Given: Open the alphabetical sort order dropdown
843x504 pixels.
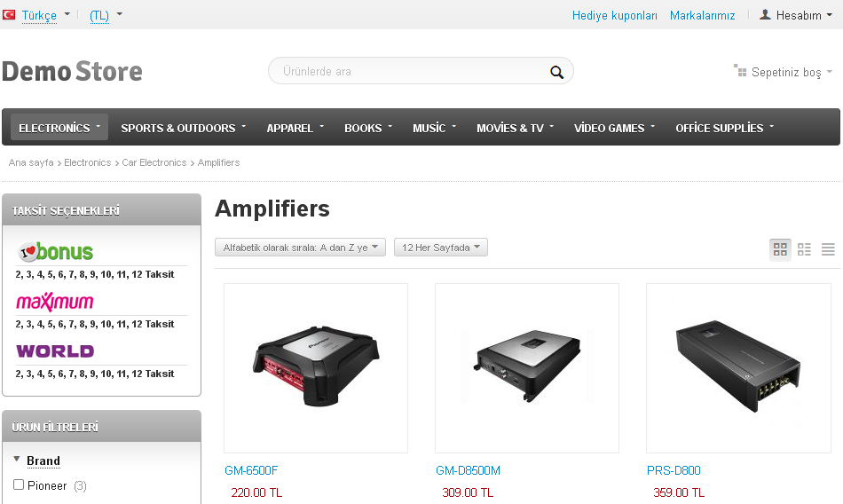Looking at the screenshot, I should 301,248.
